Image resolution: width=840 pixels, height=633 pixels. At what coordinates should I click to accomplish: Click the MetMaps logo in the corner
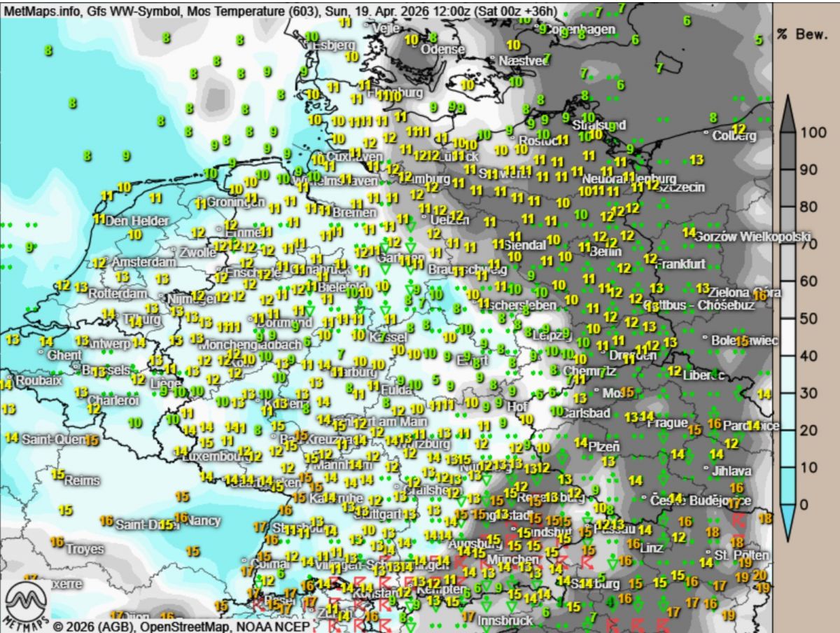tap(26, 605)
